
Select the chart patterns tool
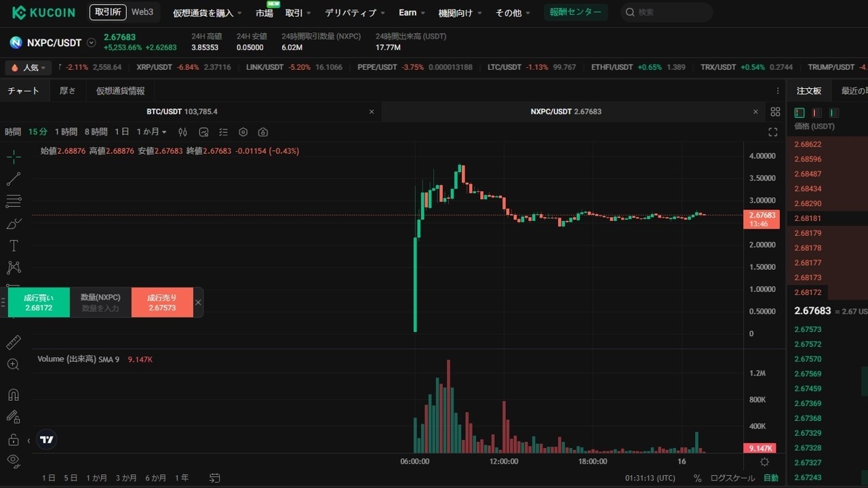14,268
